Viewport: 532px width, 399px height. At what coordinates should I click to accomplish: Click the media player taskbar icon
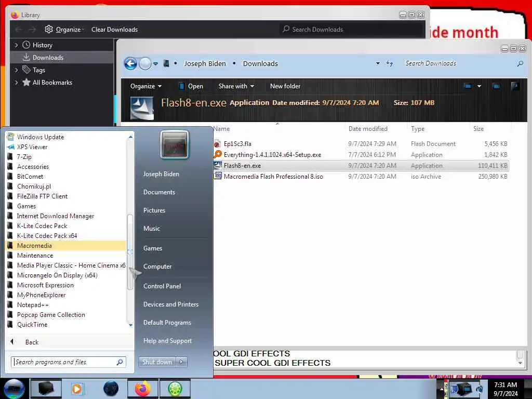[x=77, y=389]
